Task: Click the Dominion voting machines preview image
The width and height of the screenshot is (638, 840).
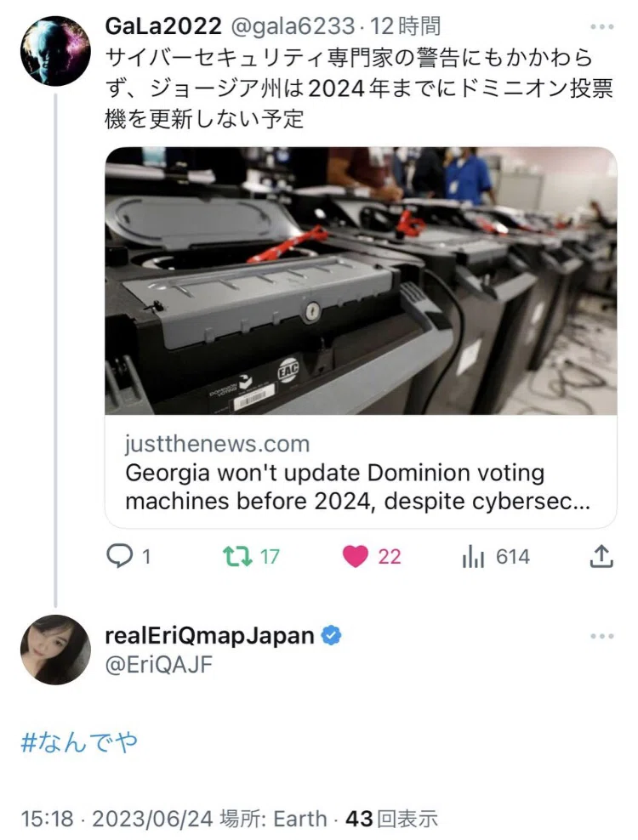Action: tap(361, 281)
